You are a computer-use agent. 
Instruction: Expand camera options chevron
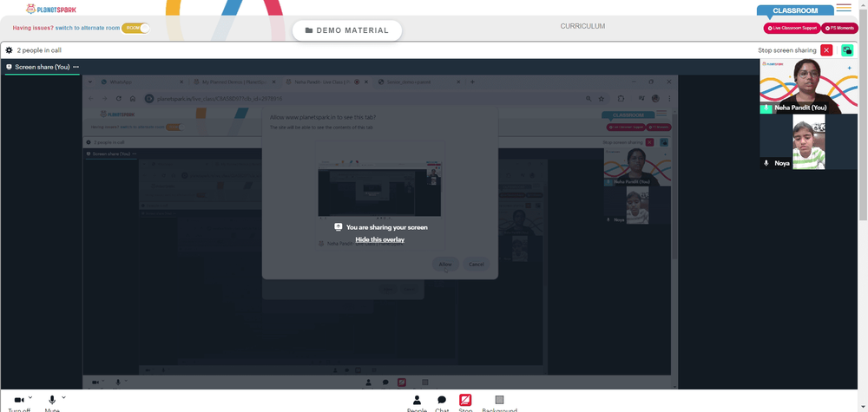click(x=30, y=397)
